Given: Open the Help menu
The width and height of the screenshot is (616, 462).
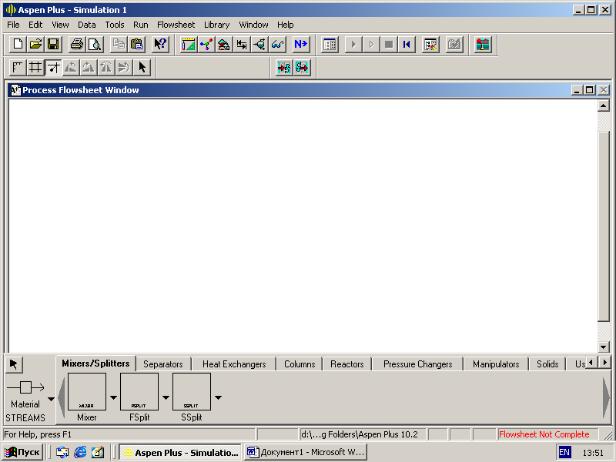Looking at the screenshot, I should [285, 25].
